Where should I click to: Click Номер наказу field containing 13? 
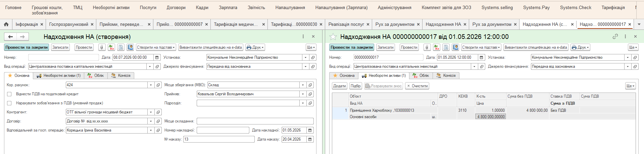pos(219,139)
